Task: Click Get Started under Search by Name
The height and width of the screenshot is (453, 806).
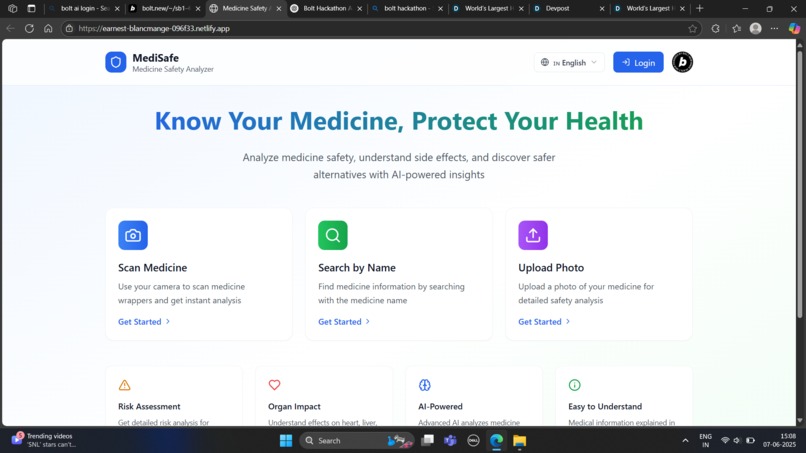Action: coord(344,321)
